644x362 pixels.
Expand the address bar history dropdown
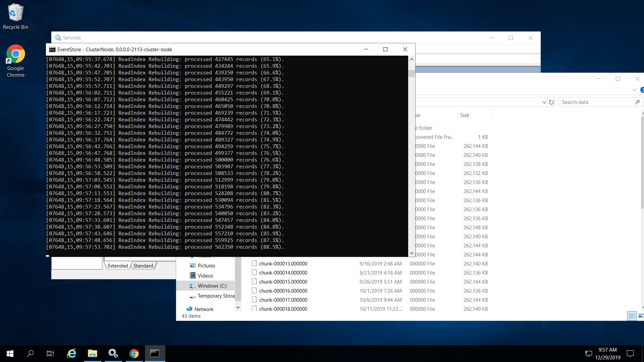544,102
